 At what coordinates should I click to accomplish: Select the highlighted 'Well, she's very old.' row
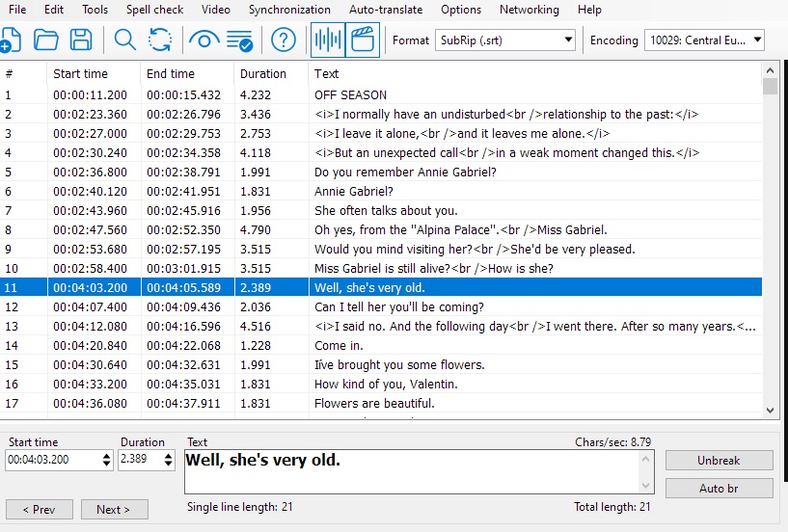click(x=381, y=287)
